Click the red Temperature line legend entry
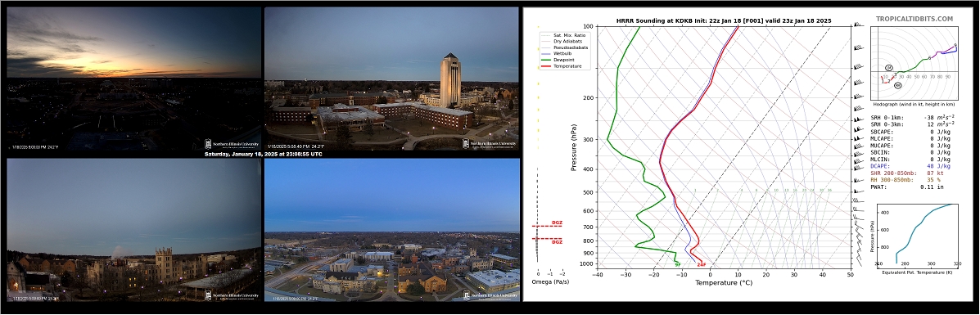 click(561, 65)
